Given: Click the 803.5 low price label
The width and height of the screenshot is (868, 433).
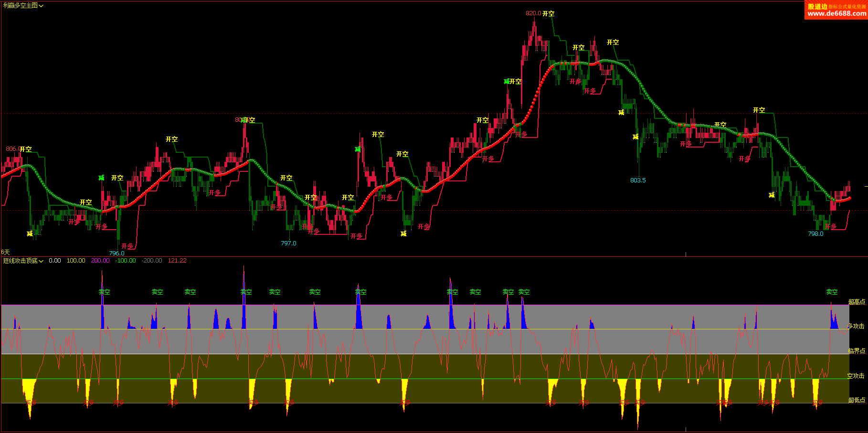Looking at the screenshot, I should click(638, 180).
